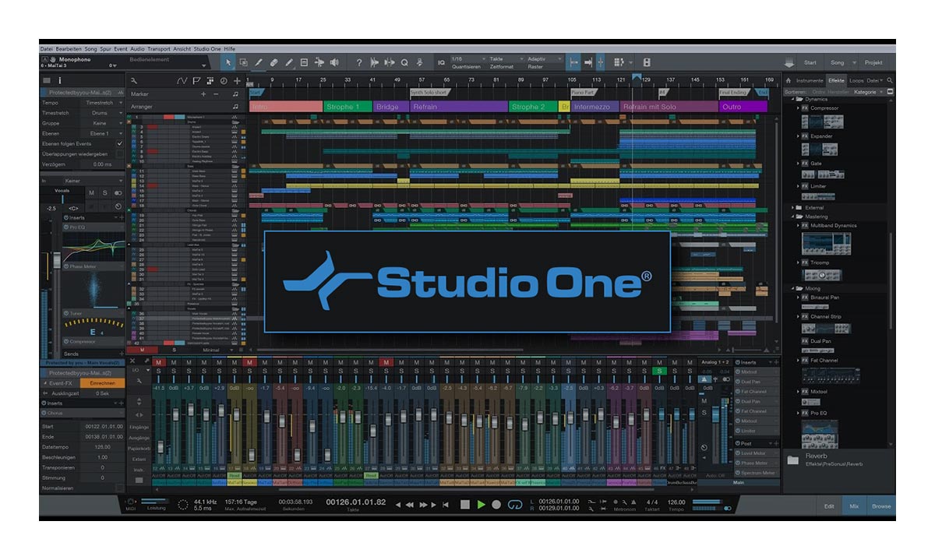The width and height of the screenshot is (935, 560).
Task: Open the Tempo Timestretch dropdown
Action: 103,103
